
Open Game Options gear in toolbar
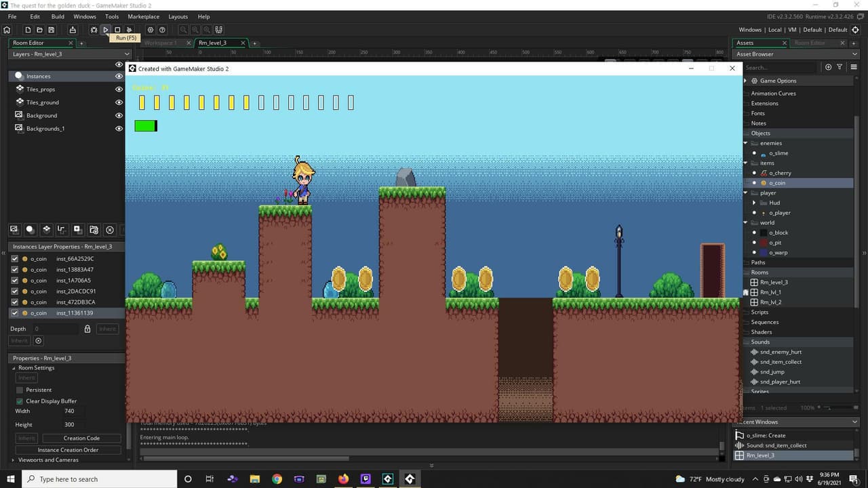point(151,30)
